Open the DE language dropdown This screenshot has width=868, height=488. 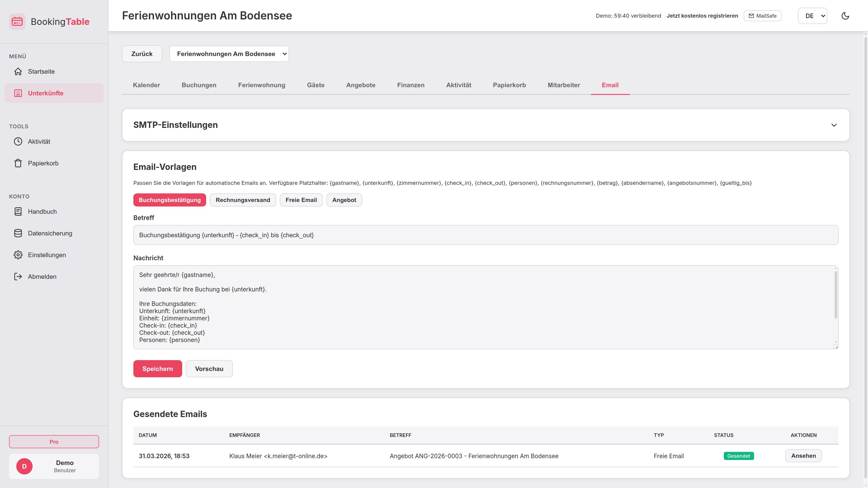pyautogui.click(x=812, y=16)
